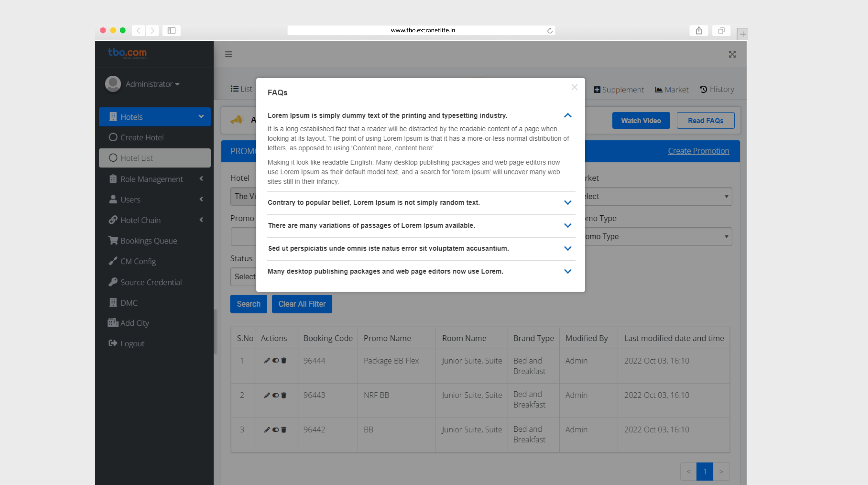The image size is (868, 485).
Task: Edit promotion 96442 with pencil icon
Action: 267,429
